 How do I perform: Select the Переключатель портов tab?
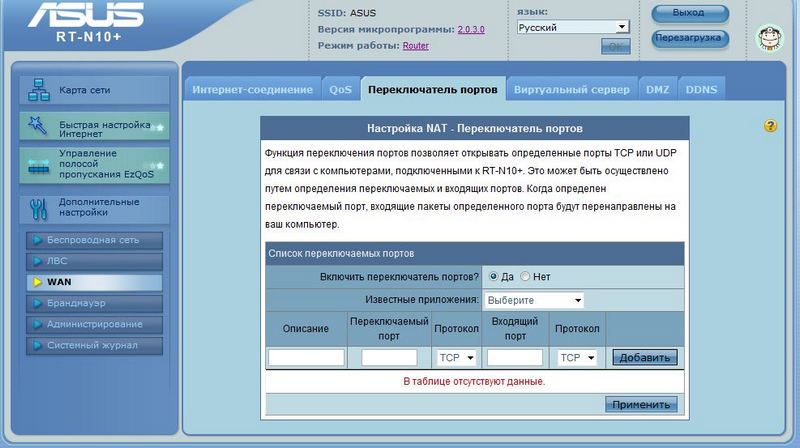433,89
